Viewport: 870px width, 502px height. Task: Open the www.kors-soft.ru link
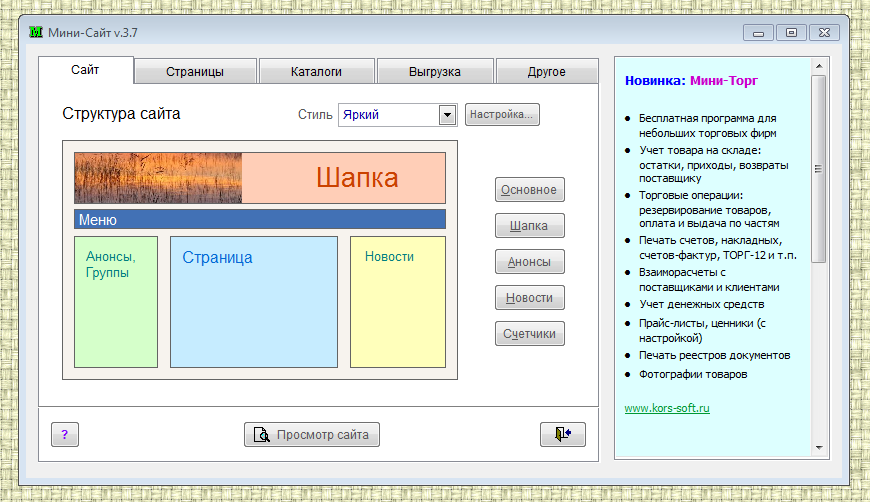tap(667, 408)
